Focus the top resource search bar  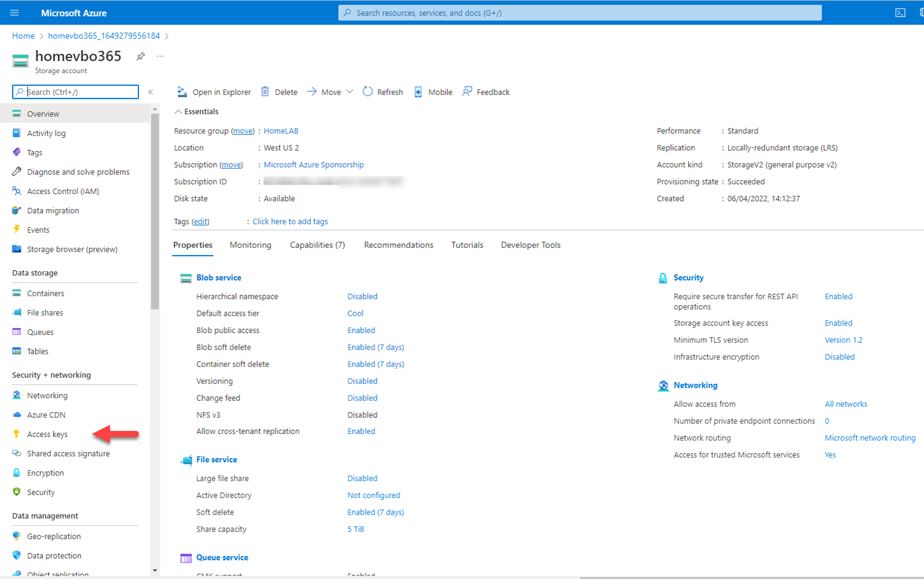tap(579, 13)
